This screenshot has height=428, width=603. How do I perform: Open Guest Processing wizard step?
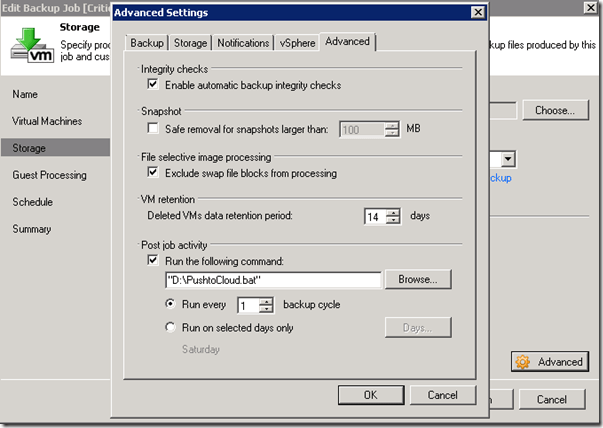(x=49, y=175)
